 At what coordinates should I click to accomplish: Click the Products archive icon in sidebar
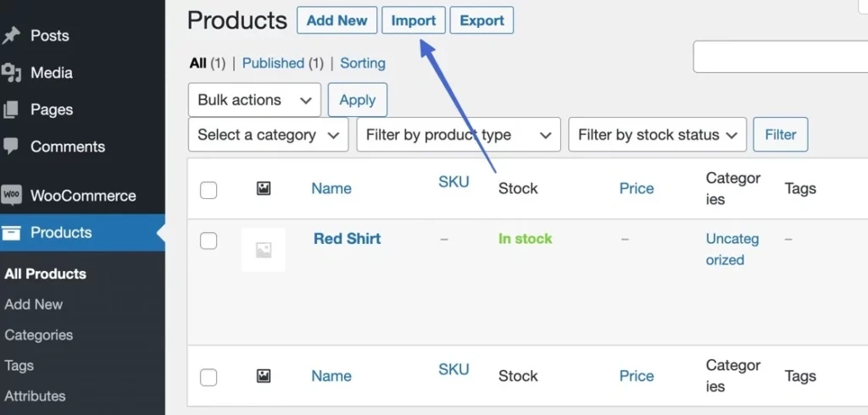(x=11, y=233)
